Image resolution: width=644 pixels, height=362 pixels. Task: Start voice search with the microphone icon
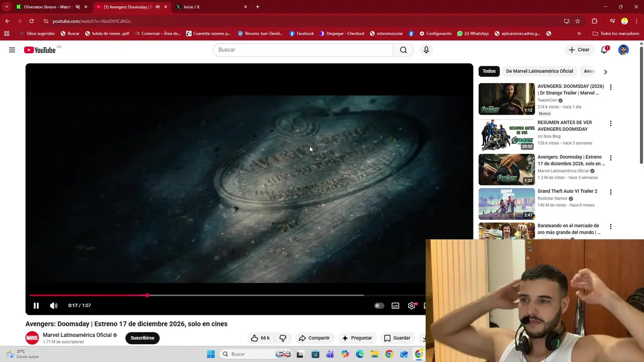coord(426,50)
